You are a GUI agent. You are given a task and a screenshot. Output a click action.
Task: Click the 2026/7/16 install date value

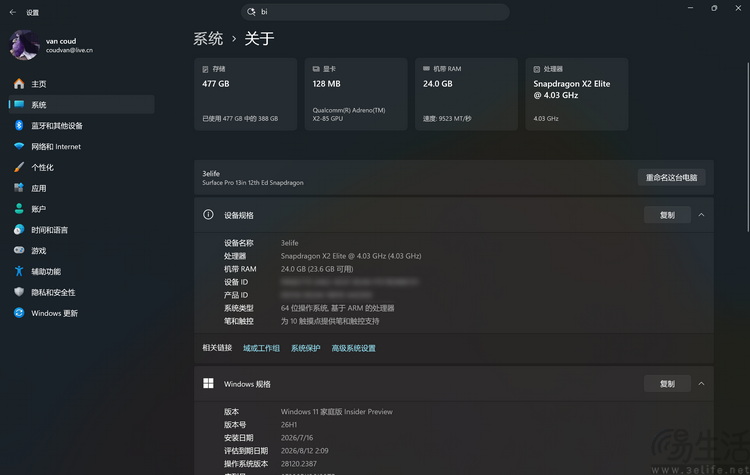(297, 438)
